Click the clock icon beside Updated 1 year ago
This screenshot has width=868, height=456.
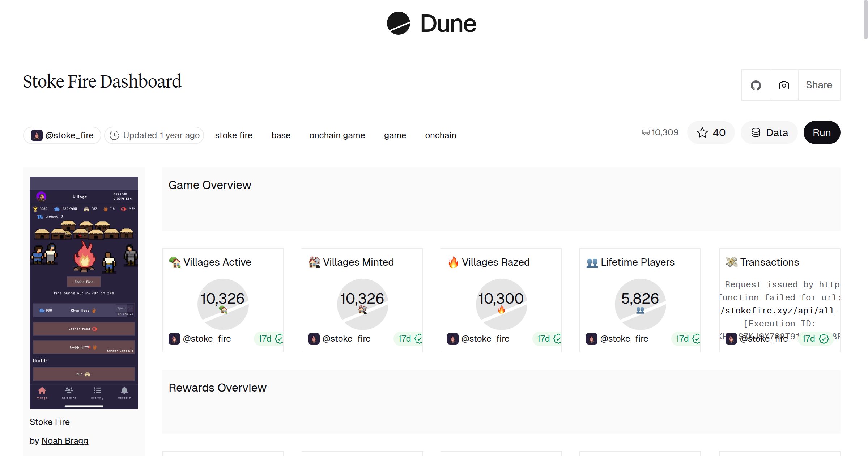coord(114,135)
